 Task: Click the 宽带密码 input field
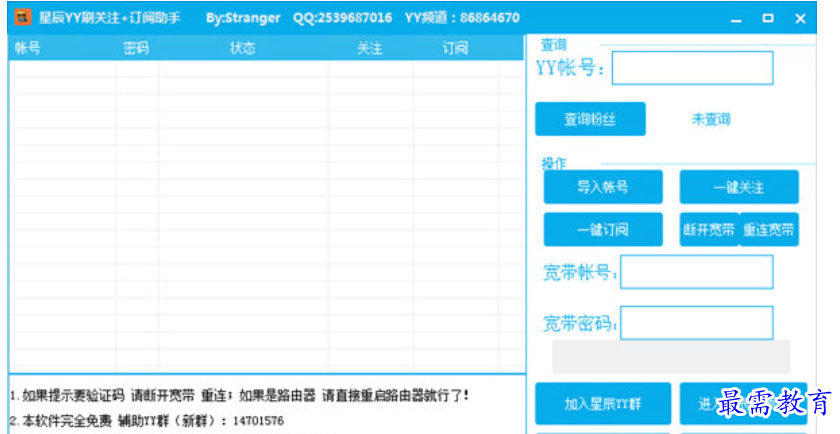pyautogui.click(x=697, y=323)
